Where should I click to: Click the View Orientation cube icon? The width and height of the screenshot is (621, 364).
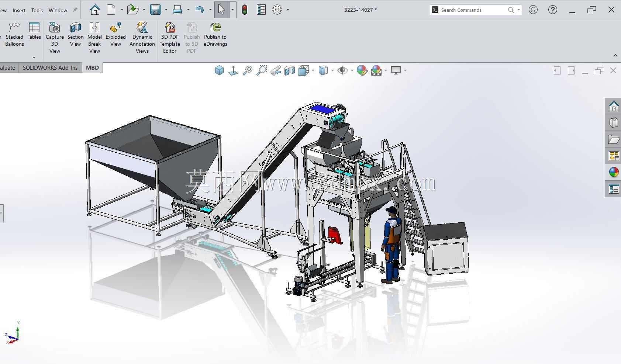coord(219,70)
